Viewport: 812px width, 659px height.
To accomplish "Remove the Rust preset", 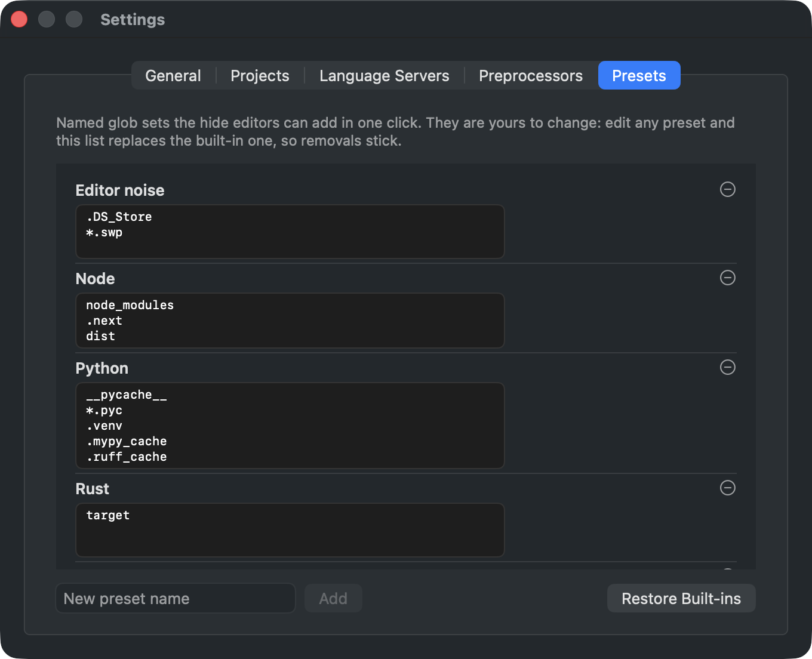I will tap(727, 488).
